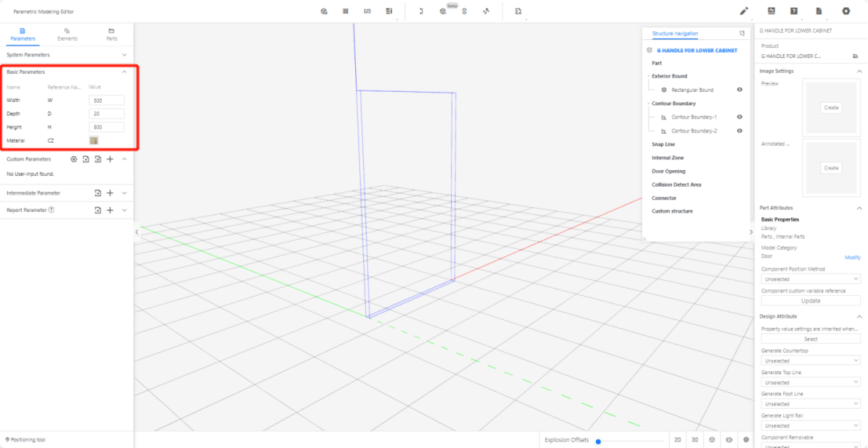
Task: Open the Generate Countertop dropdown
Action: point(811,361)
